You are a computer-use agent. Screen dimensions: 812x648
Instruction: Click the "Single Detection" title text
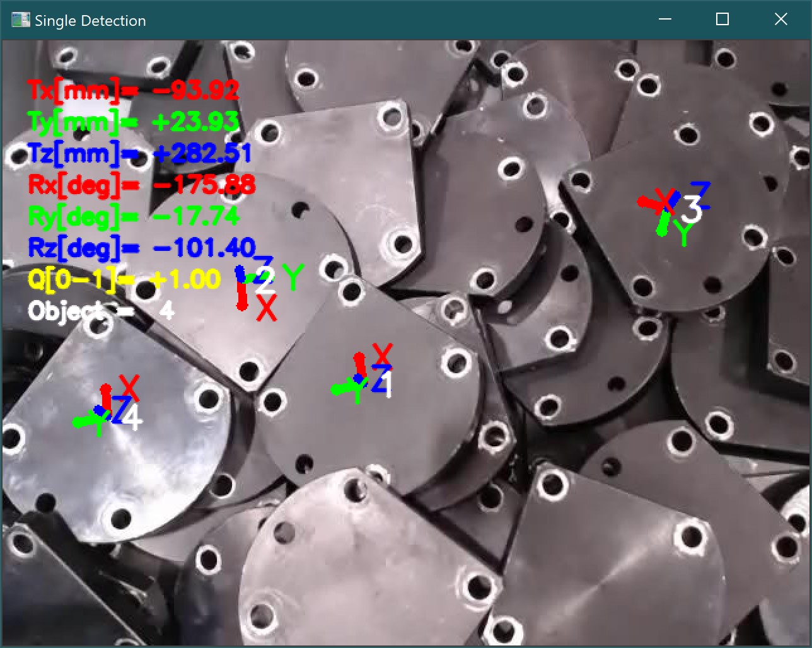tap(90, 21)
